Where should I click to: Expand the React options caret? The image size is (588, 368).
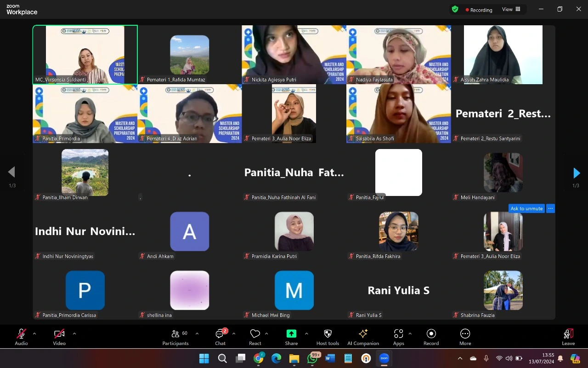(x=266, y=333)
